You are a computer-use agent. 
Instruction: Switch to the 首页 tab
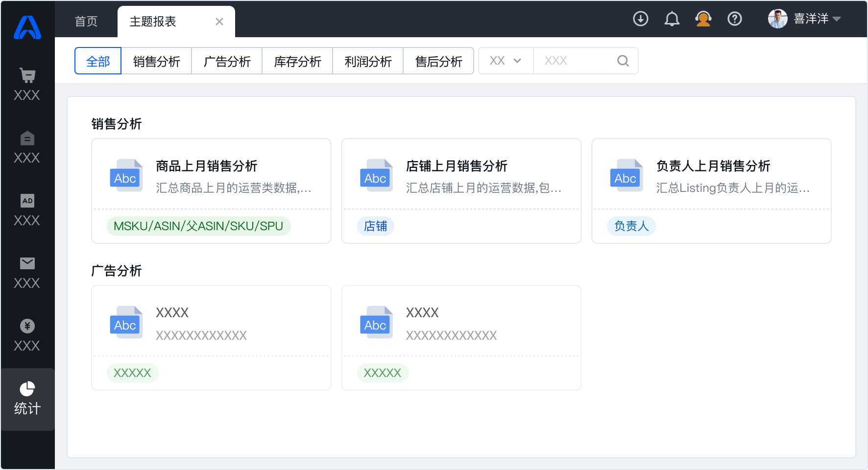click(86, 22)
